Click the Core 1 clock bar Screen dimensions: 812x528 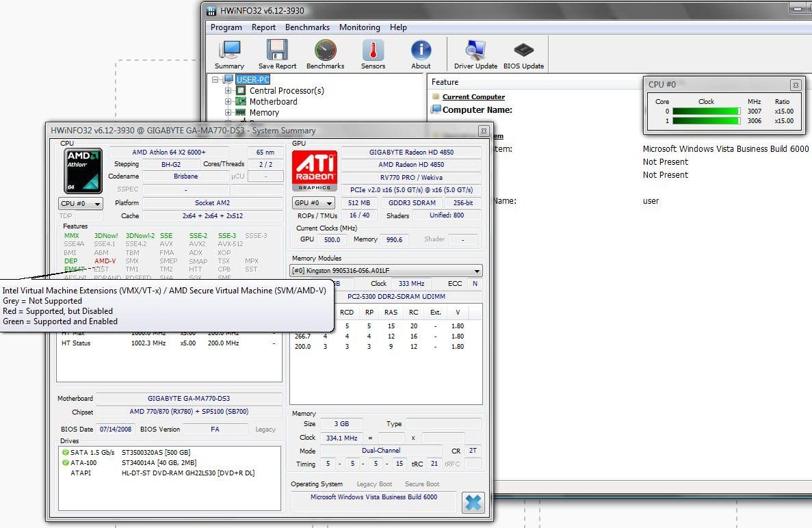point(707,120)
